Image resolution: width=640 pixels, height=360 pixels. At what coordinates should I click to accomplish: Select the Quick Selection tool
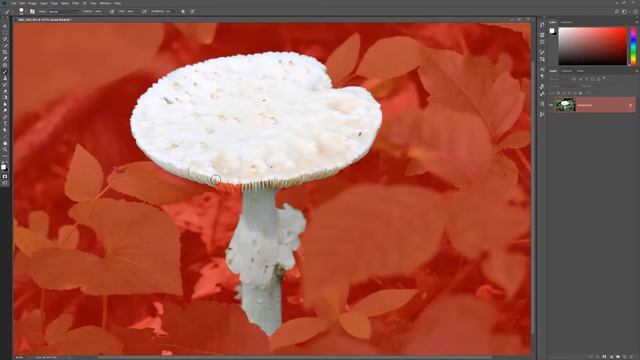5,45
